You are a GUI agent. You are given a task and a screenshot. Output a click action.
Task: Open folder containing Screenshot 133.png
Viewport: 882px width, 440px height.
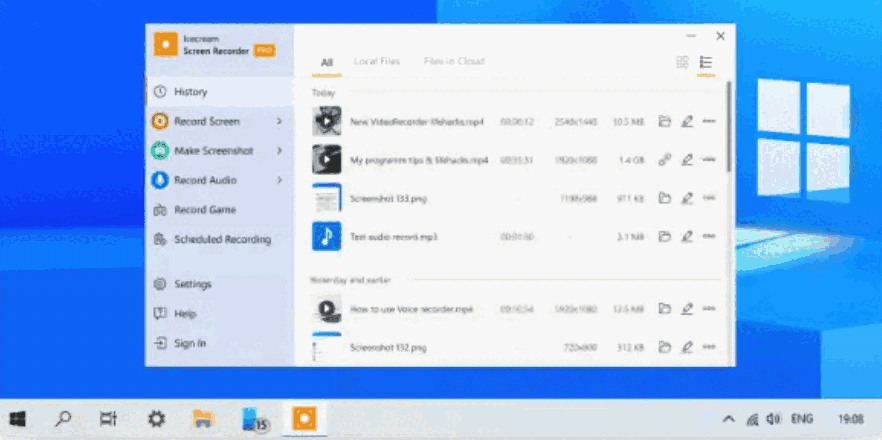tap(665, 198)
